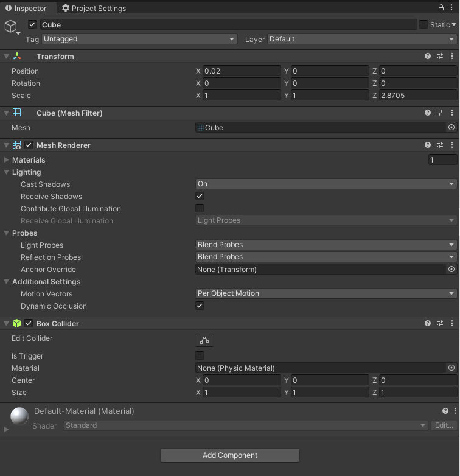Click the Edit Collider button icon
The height and width of the screenshot is (476, 460).
[x=204, y=340]
